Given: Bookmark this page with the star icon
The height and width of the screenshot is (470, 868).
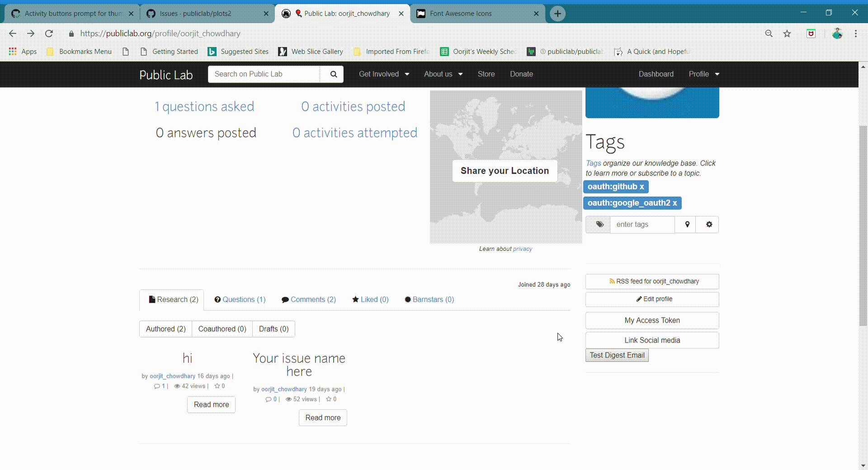Looking at the screenshot, I should click(787, 33).
